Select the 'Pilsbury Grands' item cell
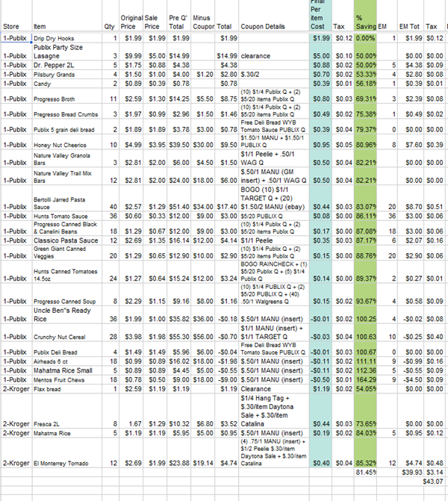The width and height of the screenshot is (448, 501). (66, 75)
